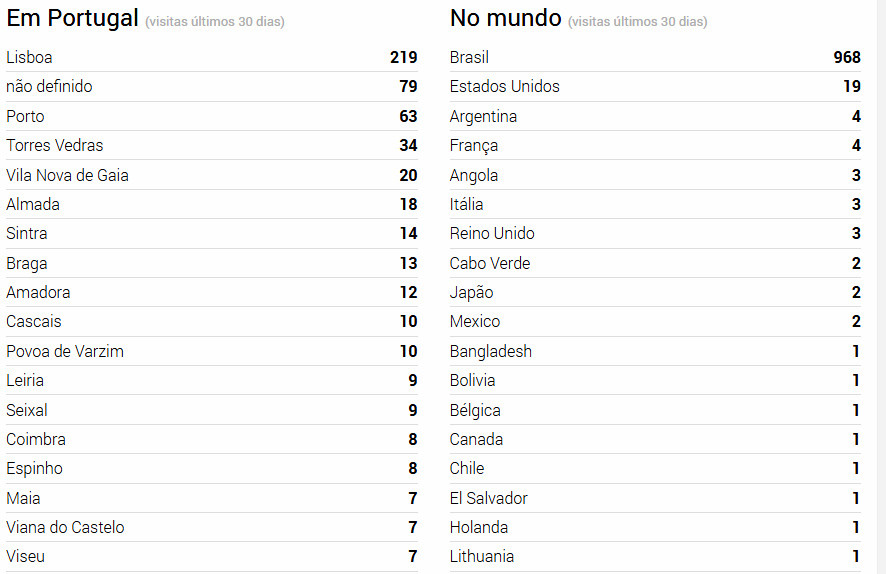Click the 219 visit count for Lisboa

tap(403, 58)
